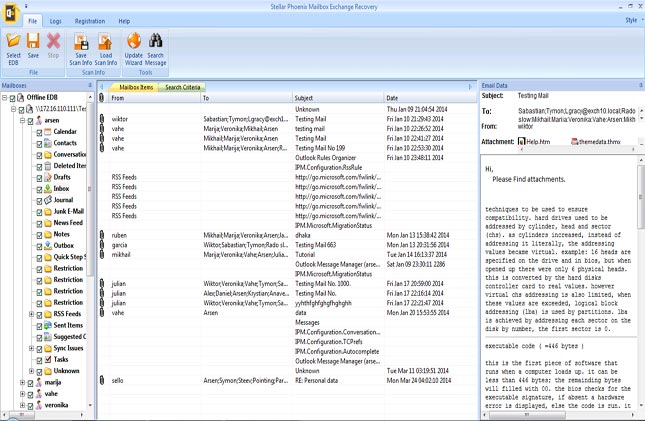Select the Tutorial message from mikhail
Viewport: 645px width, 421px height.
[287, 255]
